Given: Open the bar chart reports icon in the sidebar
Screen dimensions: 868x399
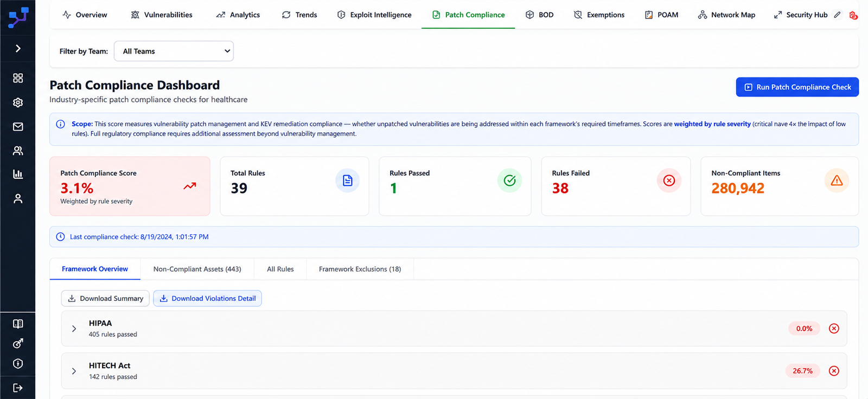Looking at the screenshot, I should 18,174.
